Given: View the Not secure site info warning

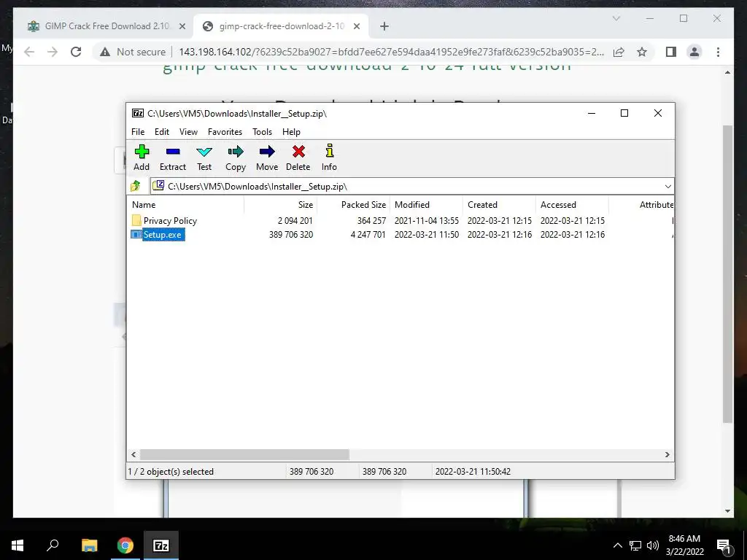Looking at the screenshot, I should [133, 52].
